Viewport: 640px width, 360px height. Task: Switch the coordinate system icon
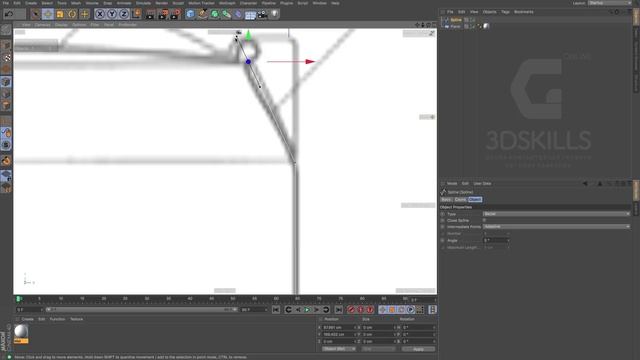click(x=137, y=14)
